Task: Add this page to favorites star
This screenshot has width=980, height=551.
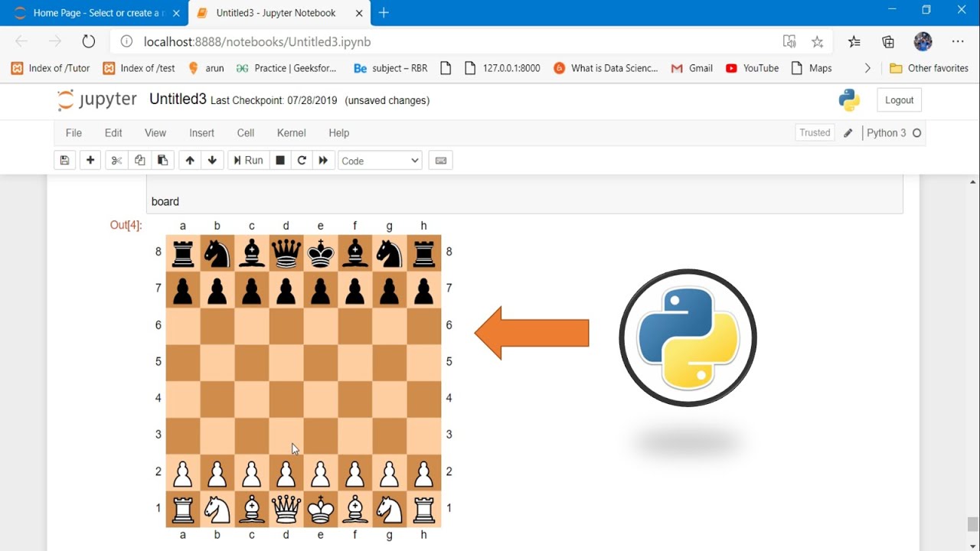Action: pyautogui.click(x=817, y=42)
